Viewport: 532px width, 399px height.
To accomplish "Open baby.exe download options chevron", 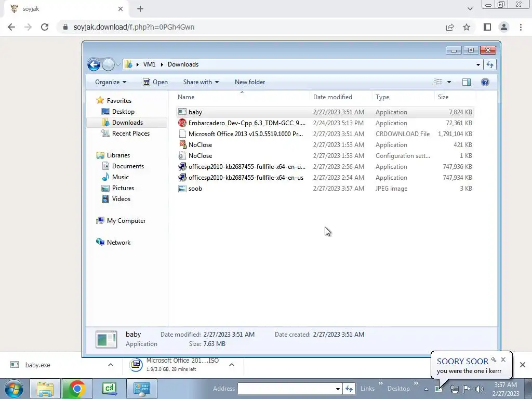I will pyautogui.click(x=111, y=365).
